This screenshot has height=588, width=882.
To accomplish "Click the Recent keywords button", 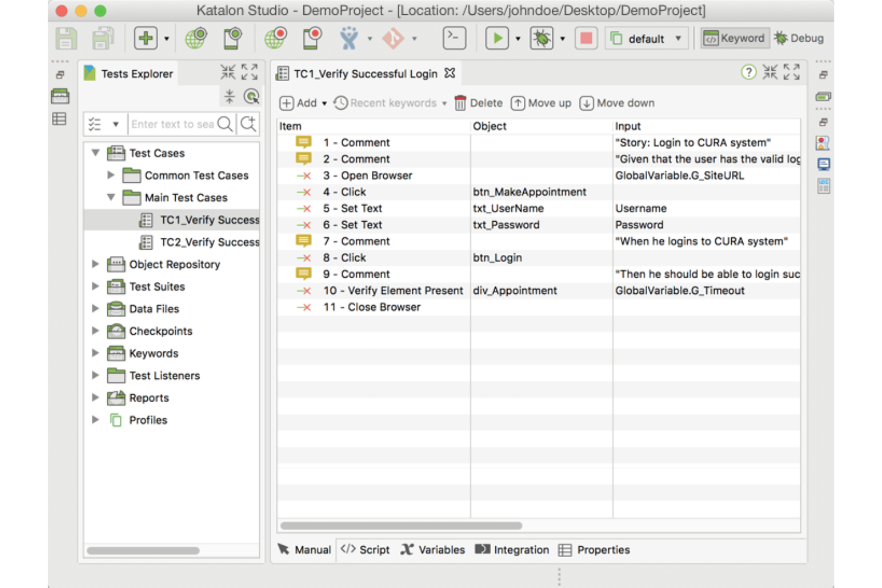I will pyautogui.click(x=385, y=103).
